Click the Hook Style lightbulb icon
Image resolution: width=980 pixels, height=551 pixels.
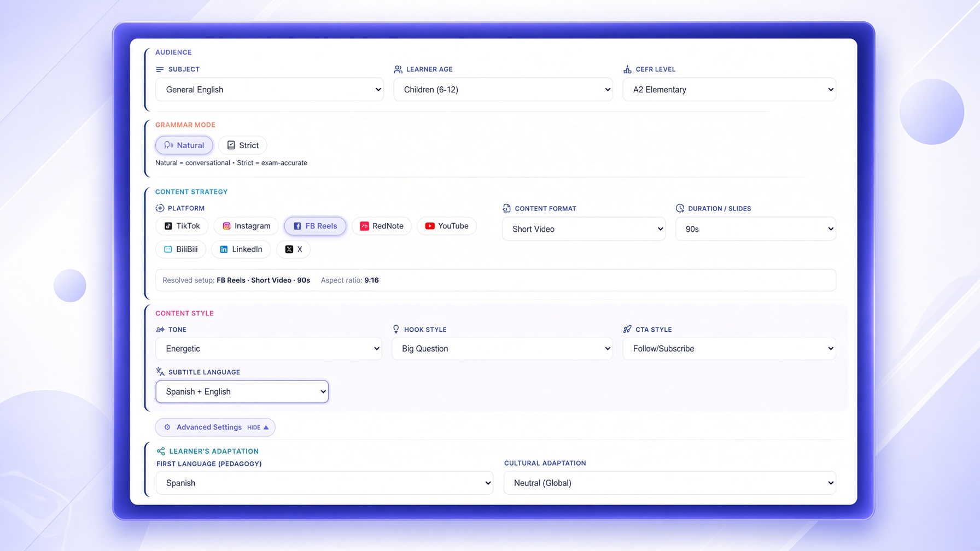(x=396, y=329)
